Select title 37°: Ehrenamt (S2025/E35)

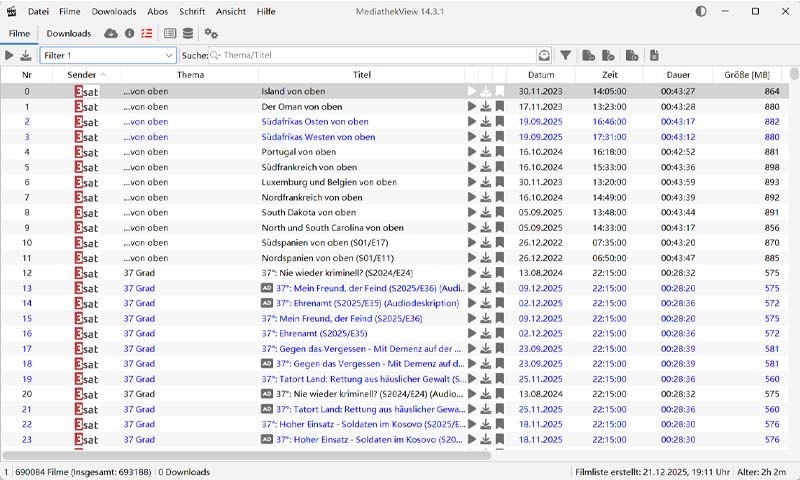(x=314, y=334)
